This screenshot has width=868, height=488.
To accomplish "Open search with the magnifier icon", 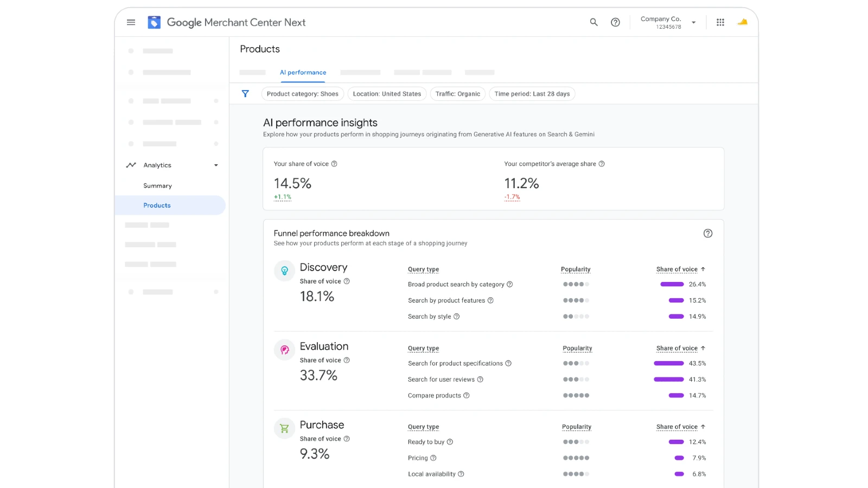I will (x=594, y=22).
